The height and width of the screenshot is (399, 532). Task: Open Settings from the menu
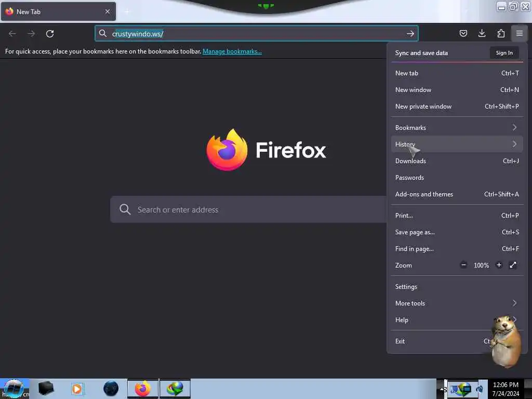pos(457,287)
